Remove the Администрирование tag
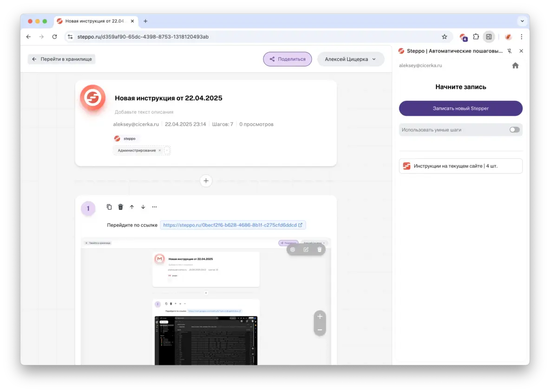The height and width of the screenshot is (392, 550). coord(160,150)
